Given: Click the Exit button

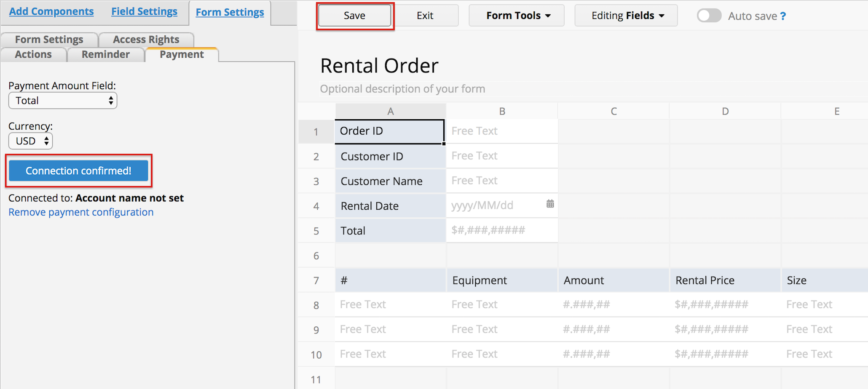Looking at the screenshot, I should pyautogui.click(x=425, y=16).
